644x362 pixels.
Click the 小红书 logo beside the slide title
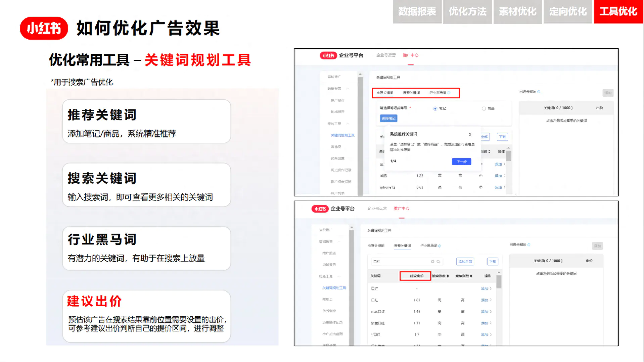click(44, 29)
